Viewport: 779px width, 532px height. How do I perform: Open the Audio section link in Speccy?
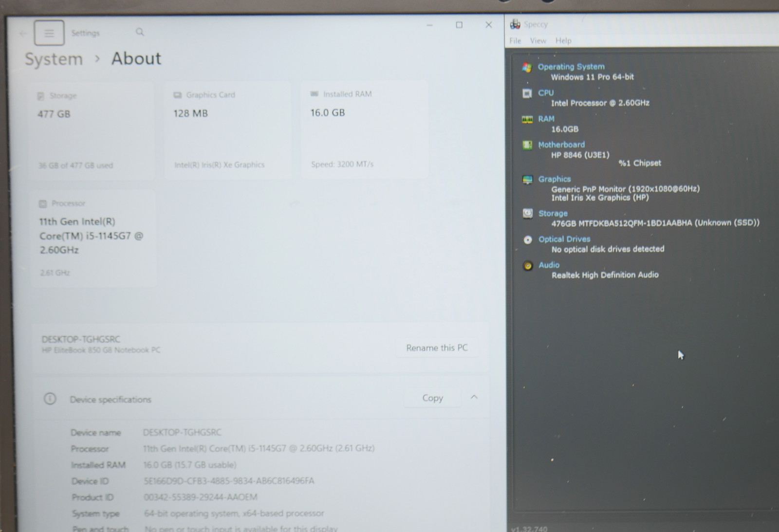click(549, 265)
